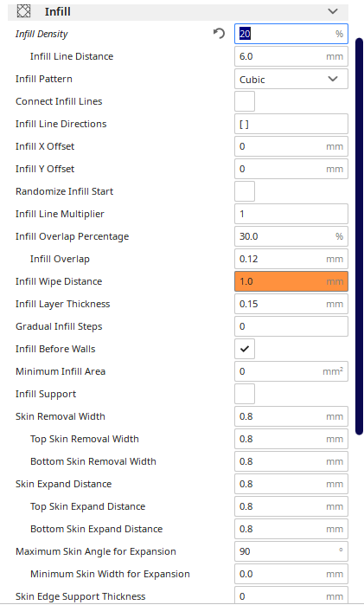Click the Infill Line Distance label

[72, 56]
